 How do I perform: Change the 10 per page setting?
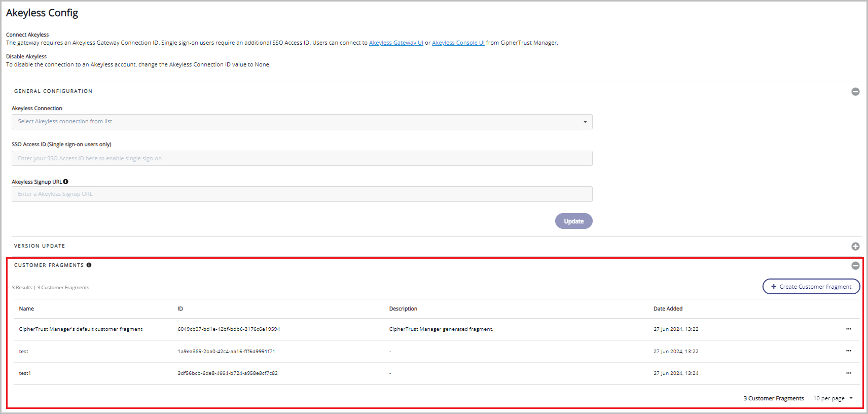(833, 398)
